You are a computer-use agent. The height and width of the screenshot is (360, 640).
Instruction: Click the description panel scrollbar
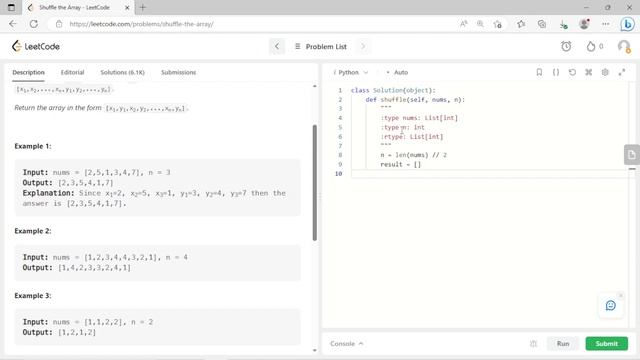pos(315,182)
